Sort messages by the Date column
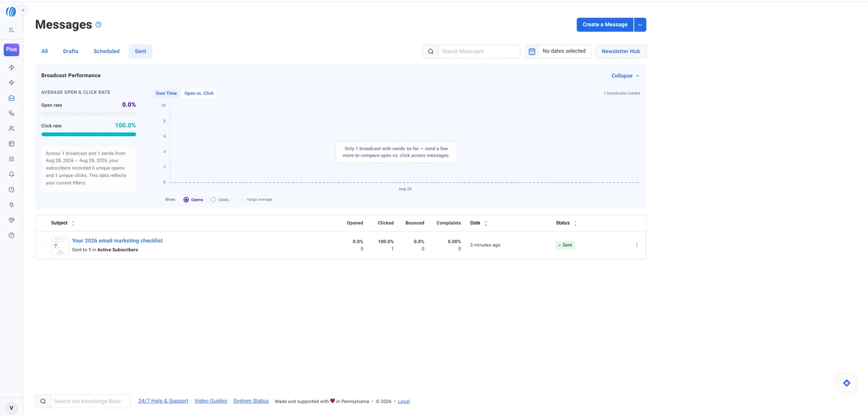Image resolution: width=868 pixels, height=416 pixels. pos(478,223)
